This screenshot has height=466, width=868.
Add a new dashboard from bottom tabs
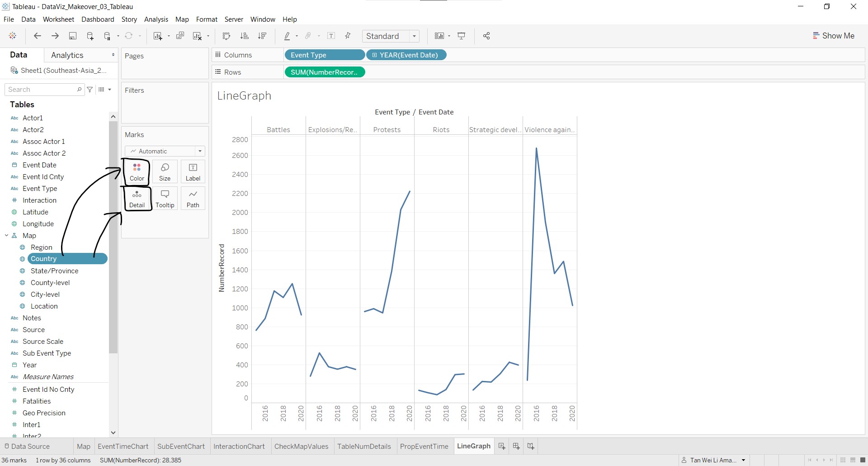(516, 447)
